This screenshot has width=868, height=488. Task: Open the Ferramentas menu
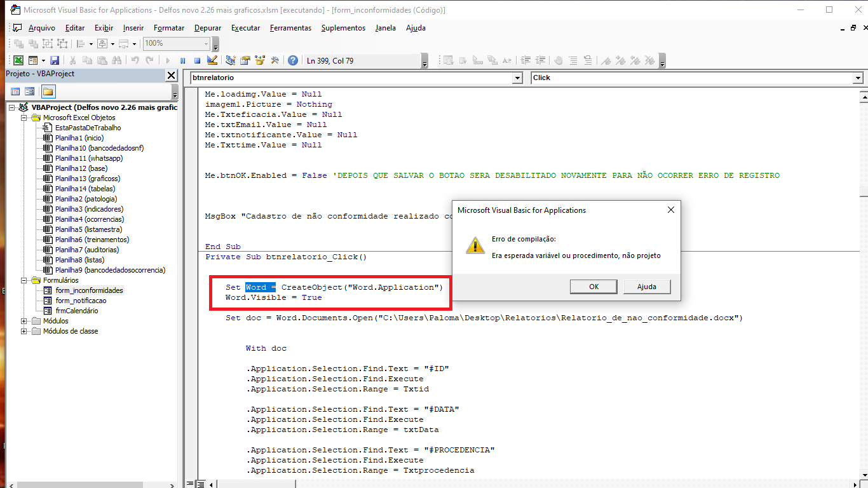(290, 28)
